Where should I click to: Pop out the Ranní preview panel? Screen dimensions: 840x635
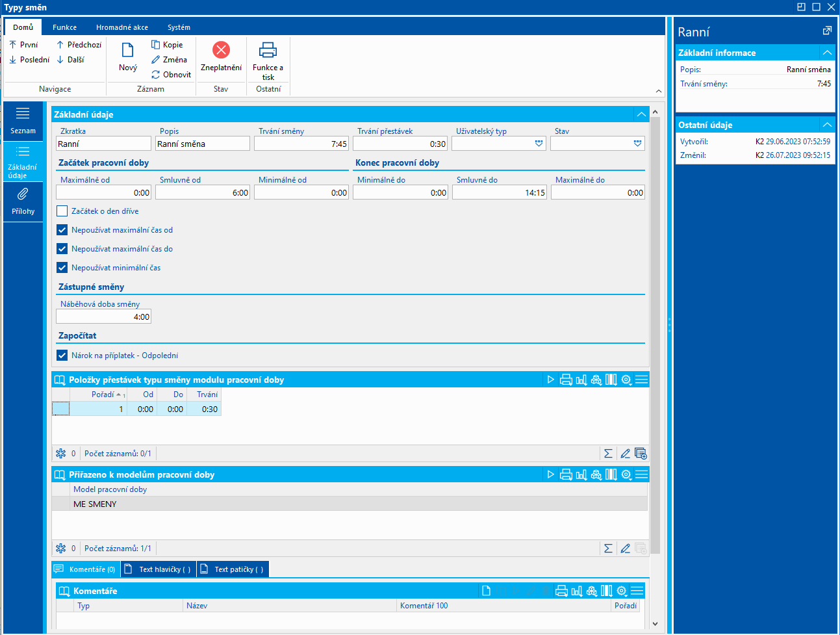click(x=827, y=31)
